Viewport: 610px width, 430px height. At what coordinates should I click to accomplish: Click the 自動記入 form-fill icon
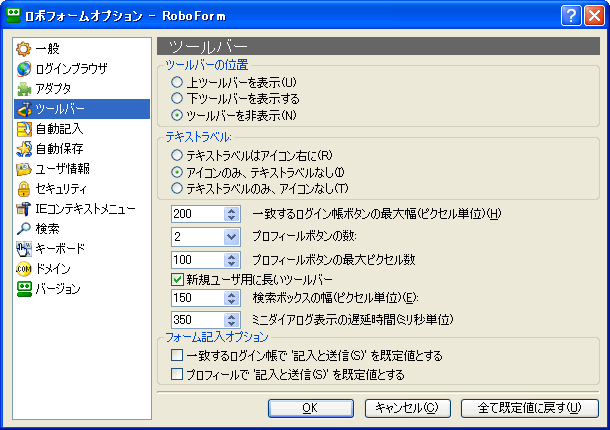(23, 129)
